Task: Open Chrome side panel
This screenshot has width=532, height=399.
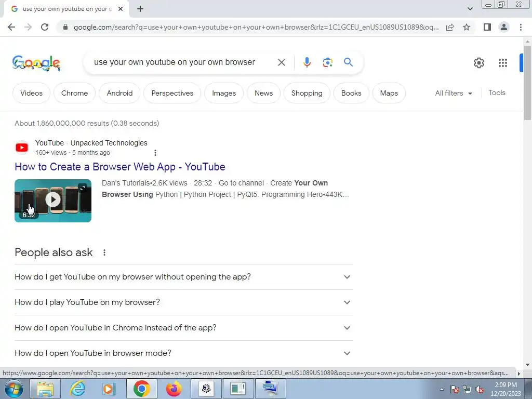Action: click(487, 27)
